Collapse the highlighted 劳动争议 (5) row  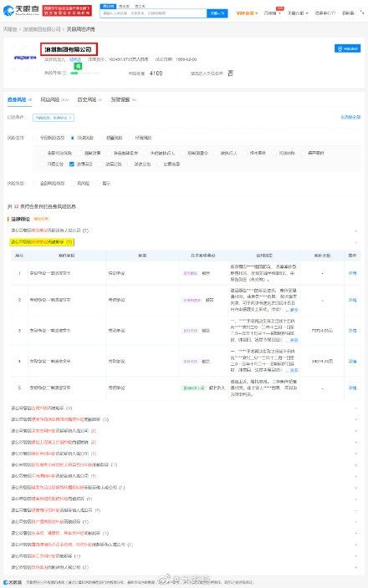183,242
